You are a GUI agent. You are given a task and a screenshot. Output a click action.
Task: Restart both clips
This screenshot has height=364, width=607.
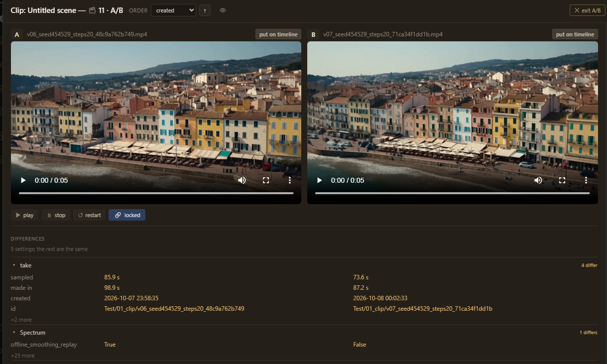[x=90, y=215]
